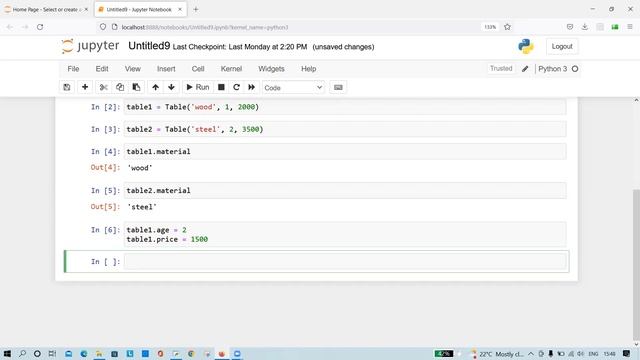Open the Cell menu
The image size is (640, 360).
click(198, 69)
